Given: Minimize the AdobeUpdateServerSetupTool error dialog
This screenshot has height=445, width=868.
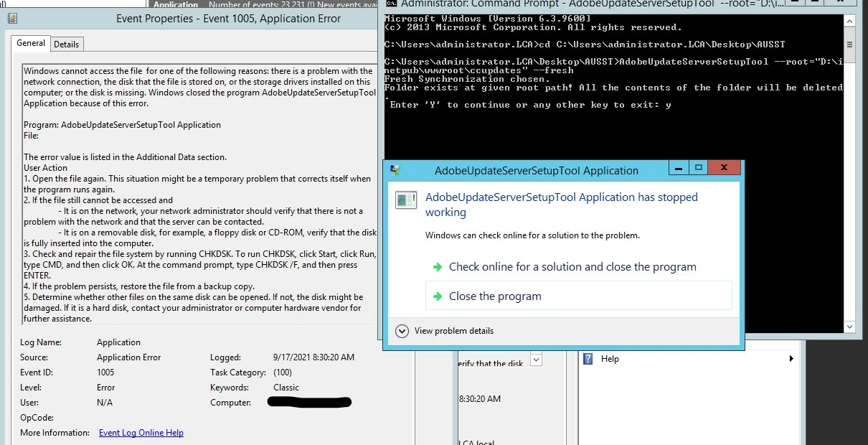Looking at the screenshot, I should 679,167.
